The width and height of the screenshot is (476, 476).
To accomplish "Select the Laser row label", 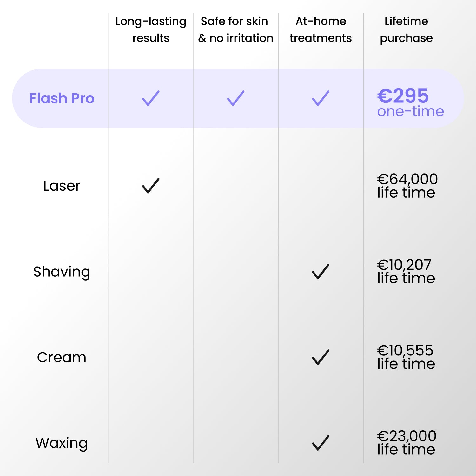I will (x=62, y=186).
